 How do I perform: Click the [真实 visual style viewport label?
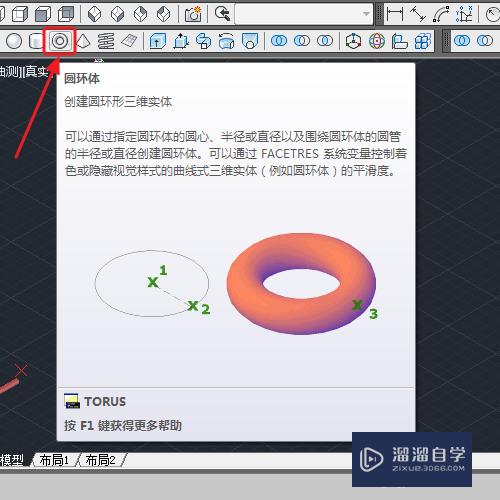coord(35,71)
